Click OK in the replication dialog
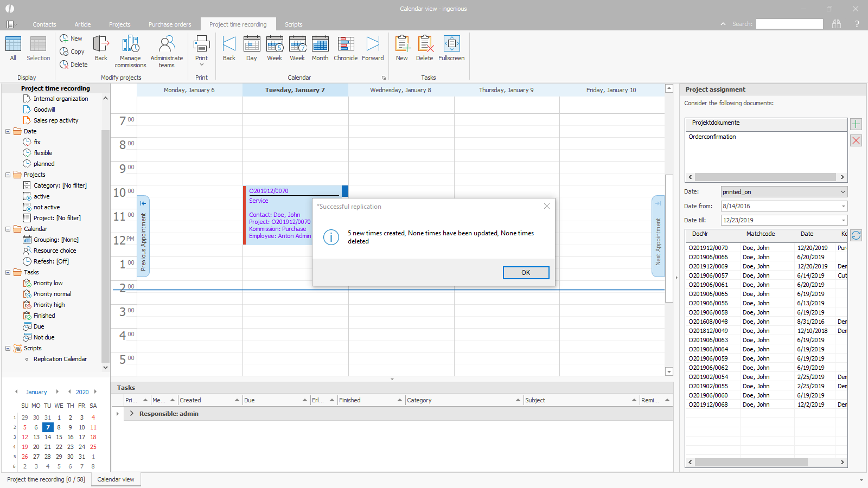The width and height of the screenshot is (868, 488). click(526, 273)
